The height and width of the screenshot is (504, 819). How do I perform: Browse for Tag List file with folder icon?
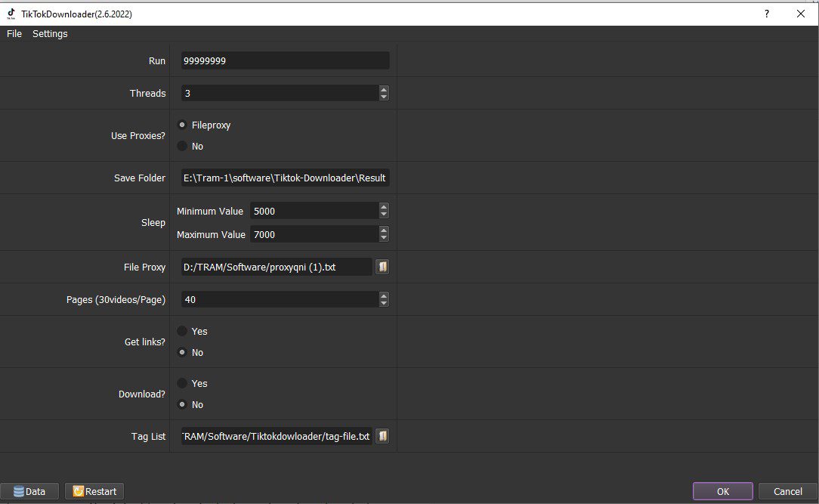pos(382,436)
